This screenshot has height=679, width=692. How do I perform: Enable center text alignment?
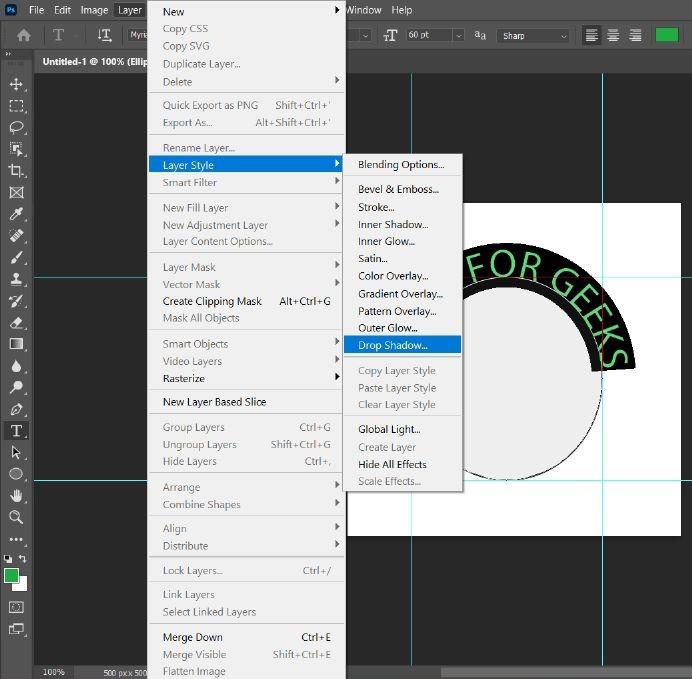[612, 35]
